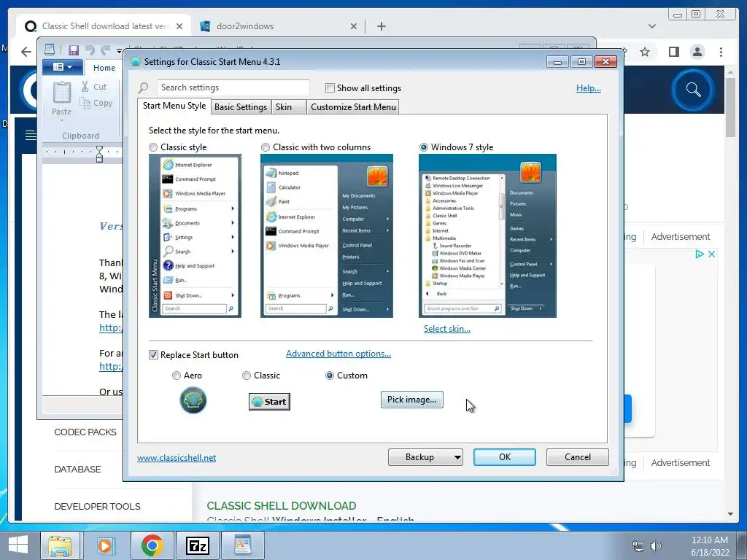747x560 pixels.
Task: Switch to the Basic Settings tab
Action: pyautogui.click(x=241, y=107)
